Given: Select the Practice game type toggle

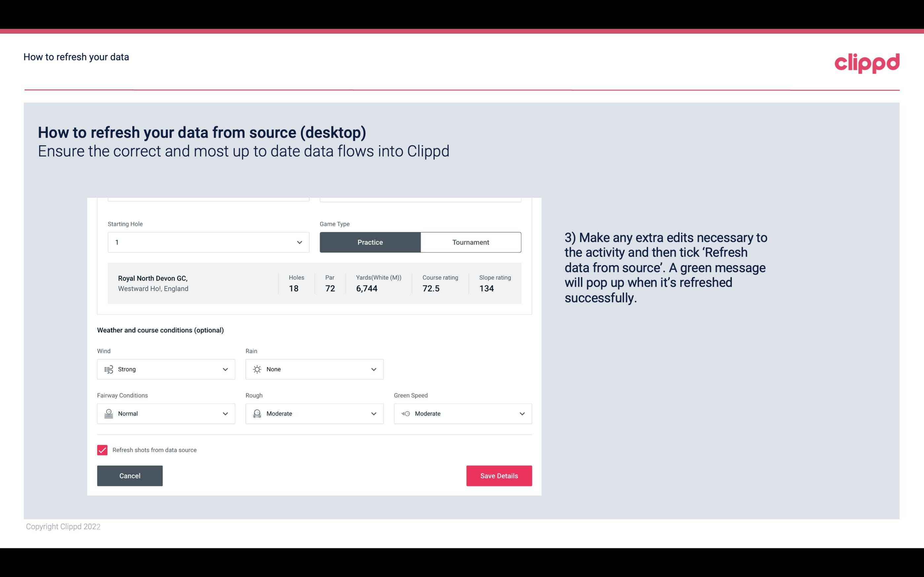Looking at the screenshot, I should pyautogui.click(x=370, y=242).
